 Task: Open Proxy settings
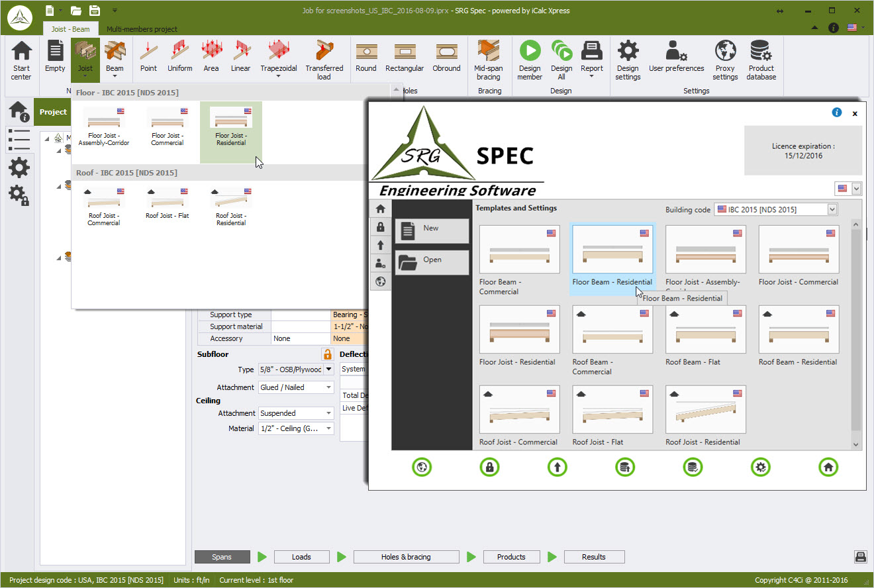point(725,60)
